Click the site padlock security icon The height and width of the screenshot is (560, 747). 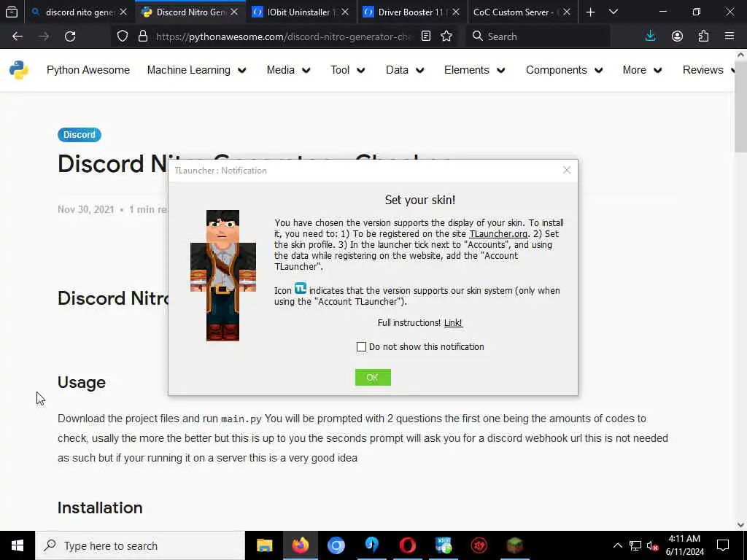[142, 36]
